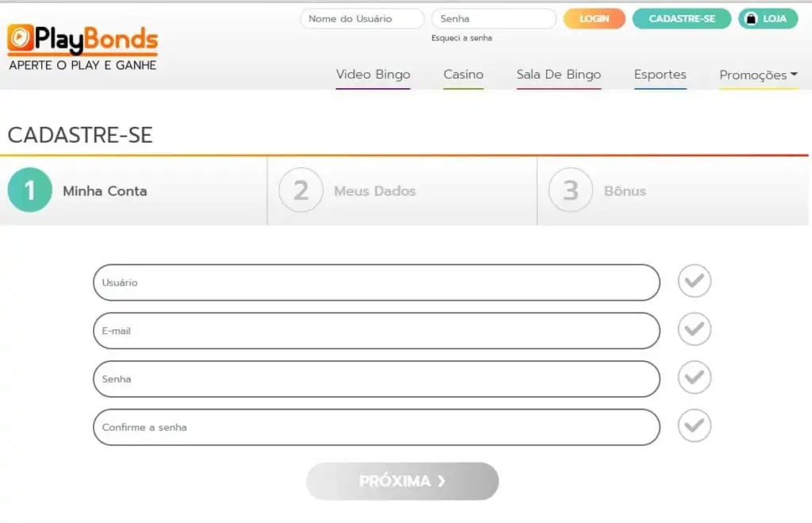Go to the Casino section
812x523 pixels.
click(463, 75)
